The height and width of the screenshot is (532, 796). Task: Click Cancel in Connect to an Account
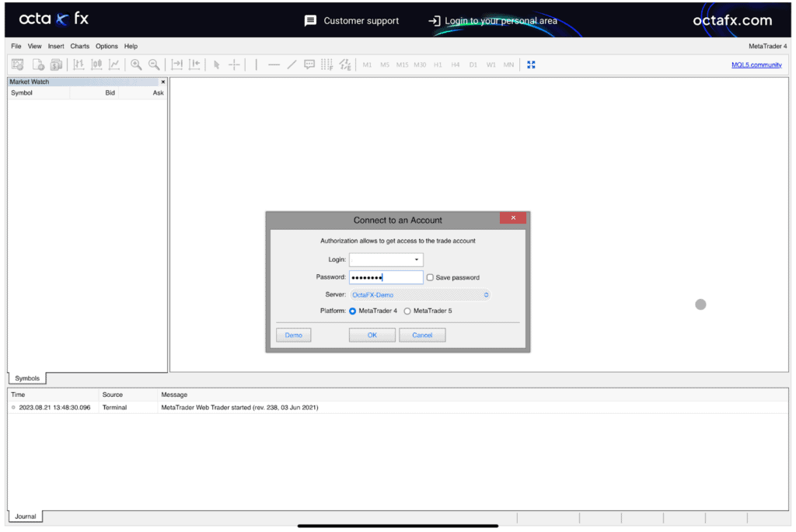pyautogui.click(x=422, y=336)
